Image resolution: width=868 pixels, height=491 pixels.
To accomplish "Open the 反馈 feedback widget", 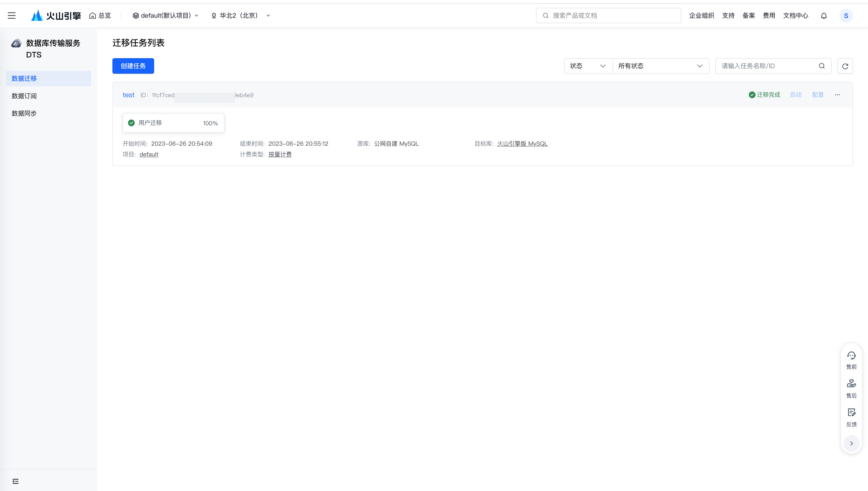I will point(852,418).
